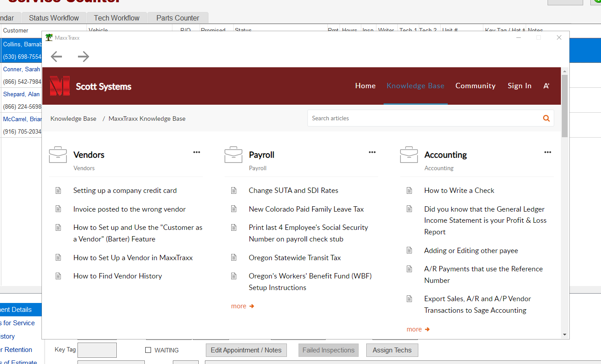This screenshot has height=364, width=601.
Task: Click the MaxxTraxx palm tree title icon
Action: click(x=49, y=38)
